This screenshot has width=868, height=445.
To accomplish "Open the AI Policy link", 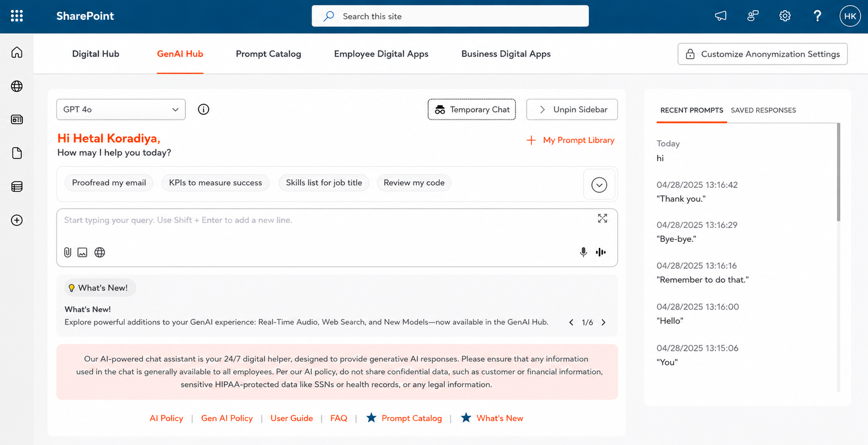I will 167,418.
